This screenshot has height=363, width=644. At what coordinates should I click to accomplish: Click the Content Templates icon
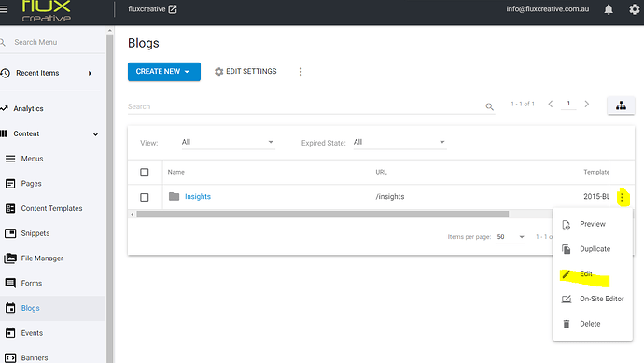(x=10, y=209)
